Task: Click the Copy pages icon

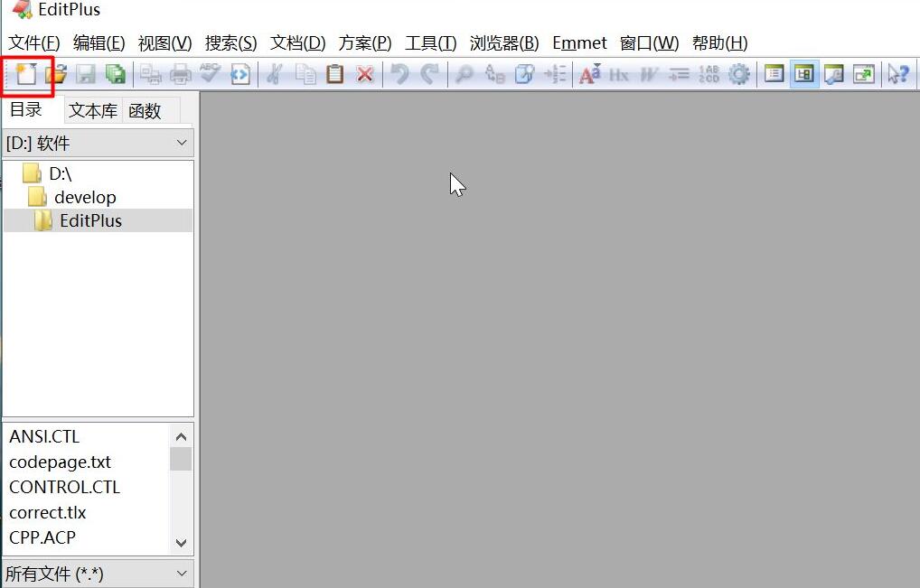Action: (305, 74)
